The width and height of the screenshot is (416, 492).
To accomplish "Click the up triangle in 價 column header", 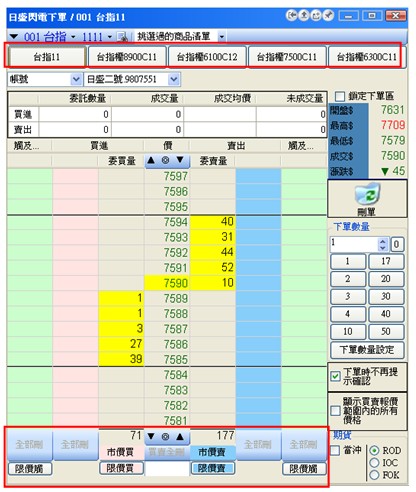I will pos(151,160).
